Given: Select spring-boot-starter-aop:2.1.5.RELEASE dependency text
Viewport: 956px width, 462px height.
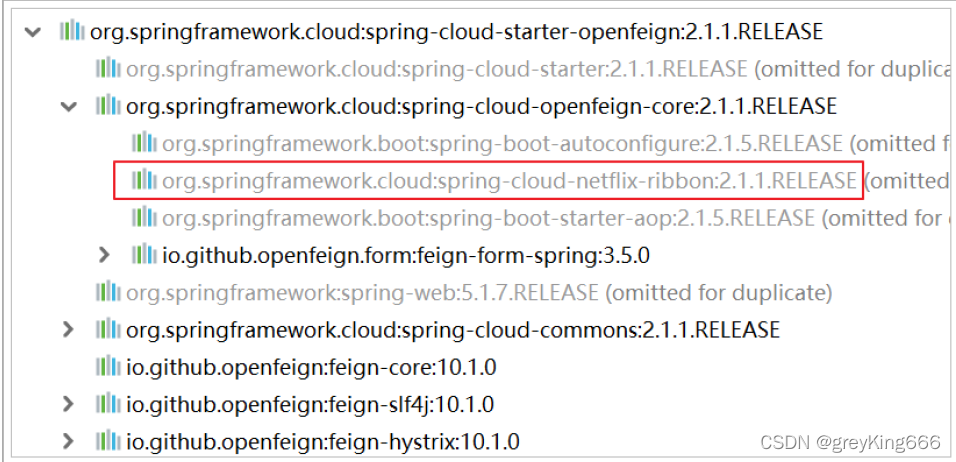Looking at the screenshot, I should [488, 218].
